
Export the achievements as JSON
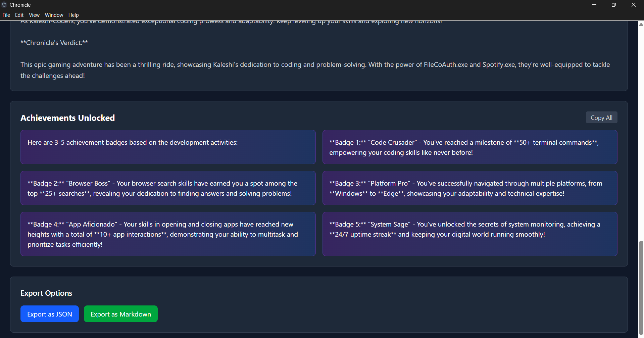[x=49, y=314]
